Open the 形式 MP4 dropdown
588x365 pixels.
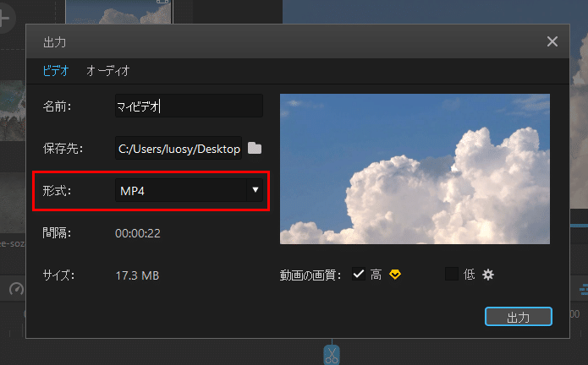point(189,191)
